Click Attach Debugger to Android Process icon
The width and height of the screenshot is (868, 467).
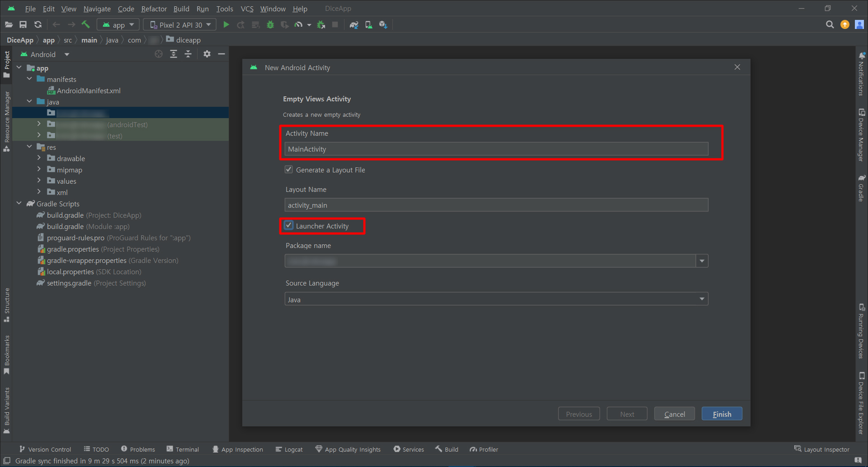[321, 25]
